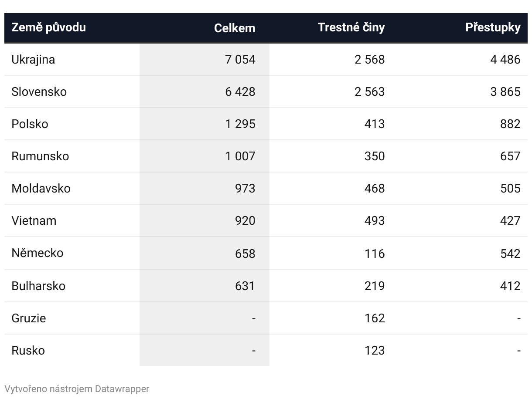This screenshot has width=532, height=399.
Task: Select the Vietnam country cell
Action: point(34,220)
